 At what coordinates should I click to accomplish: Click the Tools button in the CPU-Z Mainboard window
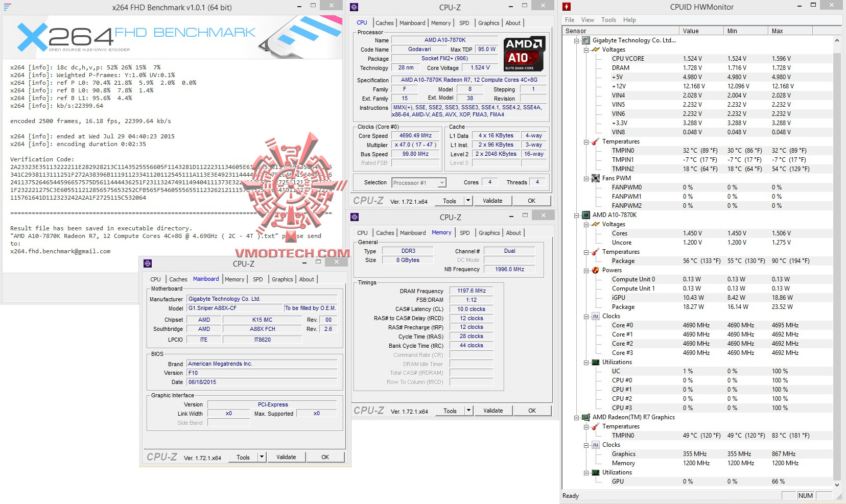[243, 457]
